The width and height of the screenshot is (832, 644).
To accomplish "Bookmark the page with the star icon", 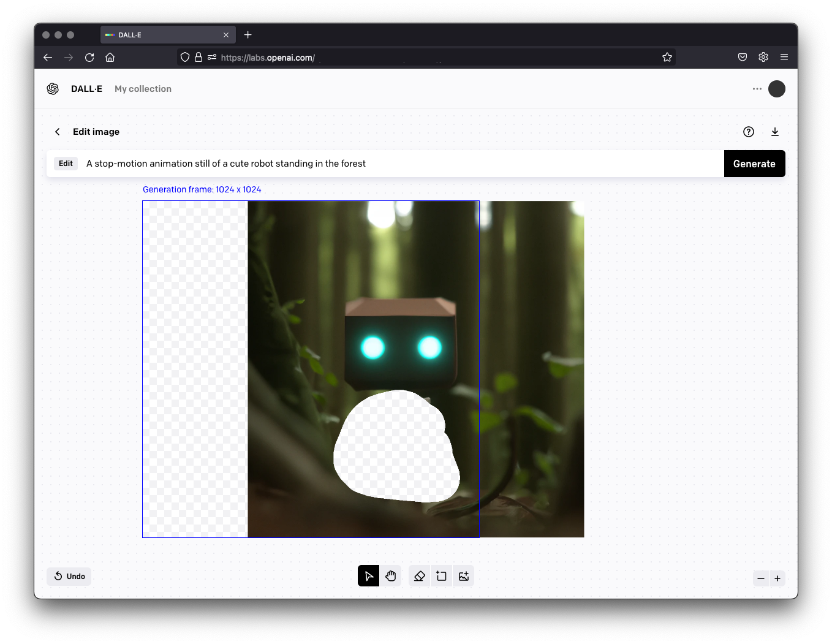I will 667,57.
